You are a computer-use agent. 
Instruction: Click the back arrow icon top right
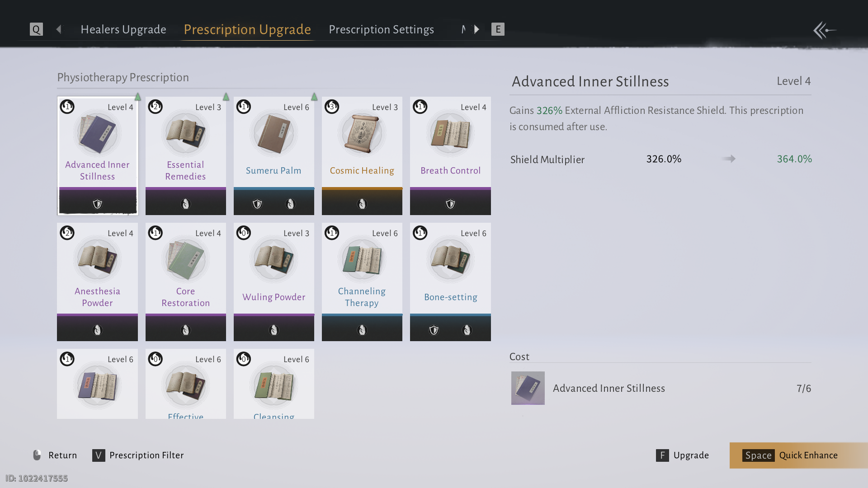pyautogui.click(x=824, y=30)
